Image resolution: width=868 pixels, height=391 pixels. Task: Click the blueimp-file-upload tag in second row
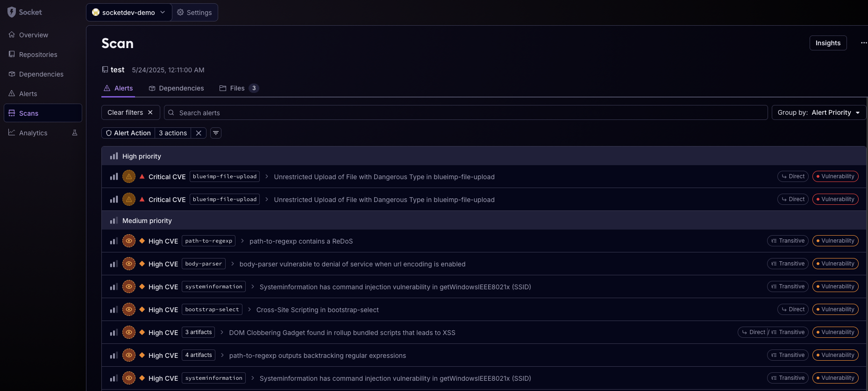225,199
